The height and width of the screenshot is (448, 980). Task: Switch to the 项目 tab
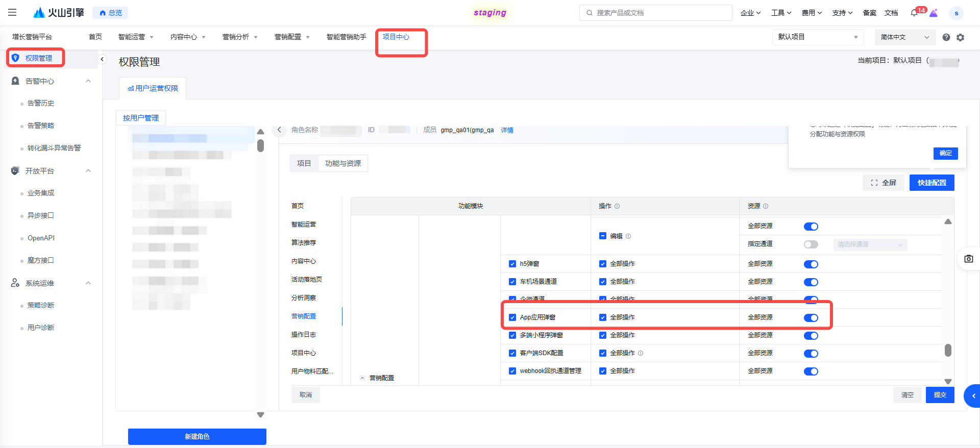[304, 163]
